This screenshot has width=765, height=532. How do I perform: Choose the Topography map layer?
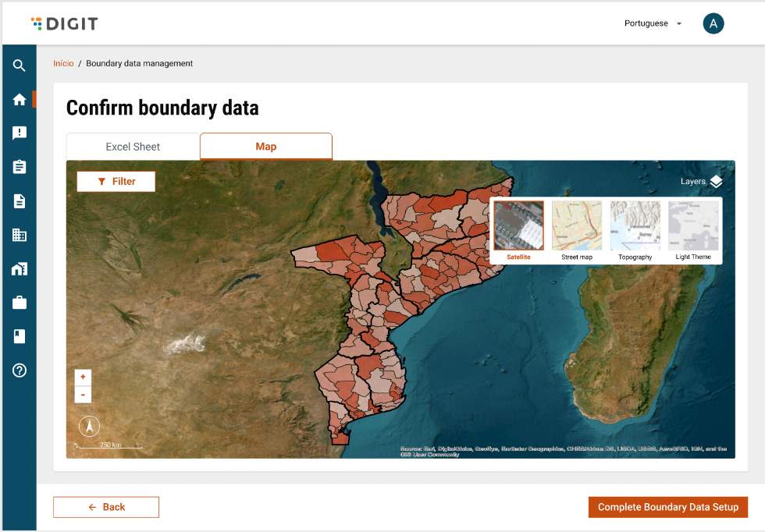pyautogui.click(x=635, y=225)
